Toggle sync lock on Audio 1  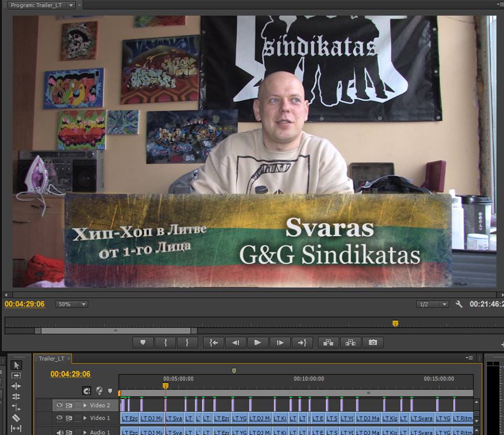coord(69,432)
